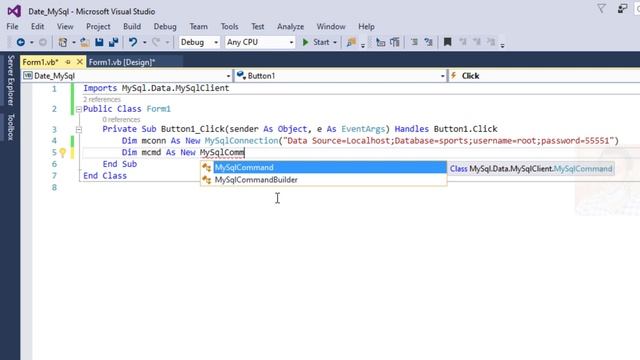The image size is (640, 360).
Task: Open the Toolbox side tab
Action: tap(11, 127)
